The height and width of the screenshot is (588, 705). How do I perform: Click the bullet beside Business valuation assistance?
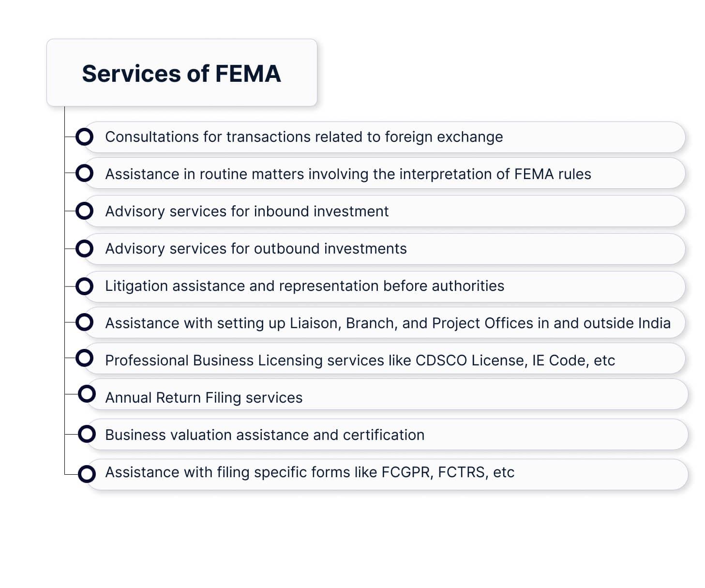tap(87, 434)
